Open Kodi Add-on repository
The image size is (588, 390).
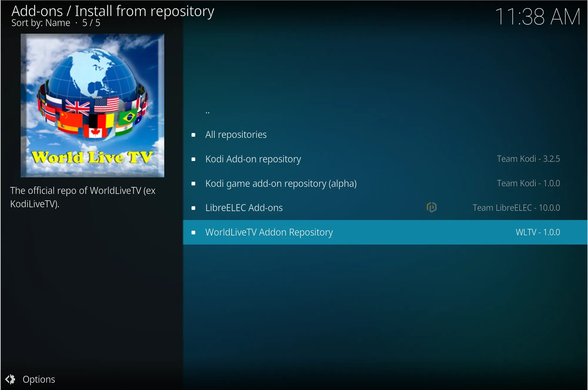click(385, 159)
